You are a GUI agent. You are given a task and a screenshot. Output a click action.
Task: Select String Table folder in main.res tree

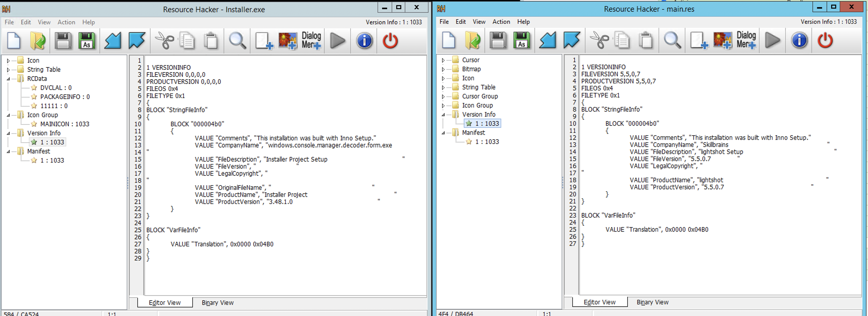coord(478,87)
